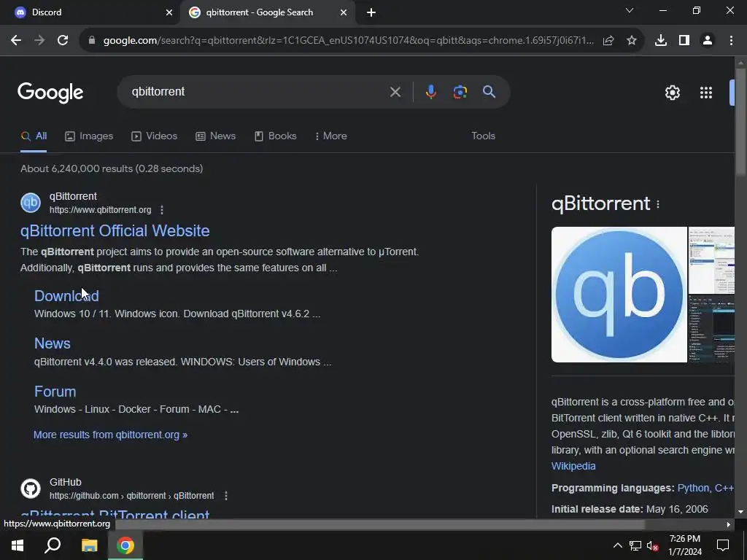This screenshot has height=560, width=747.
Task: Open a new browser tab
Action: click(x=371, y=13)
